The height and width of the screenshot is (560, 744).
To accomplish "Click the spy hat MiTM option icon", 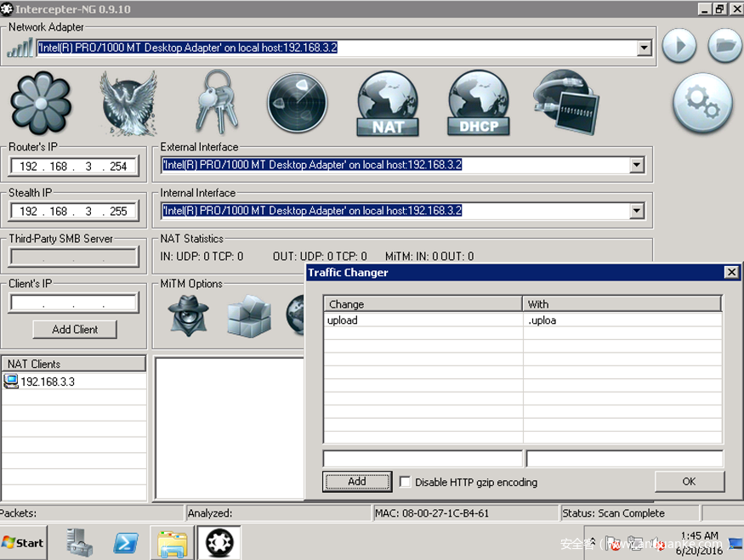I will (189, 315).
